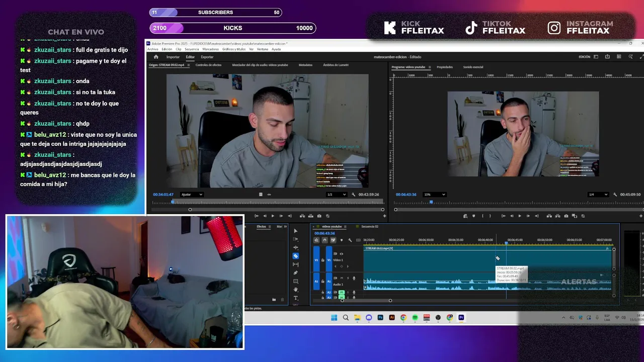
Task: Select the Type tool
Action: point(295,298)
